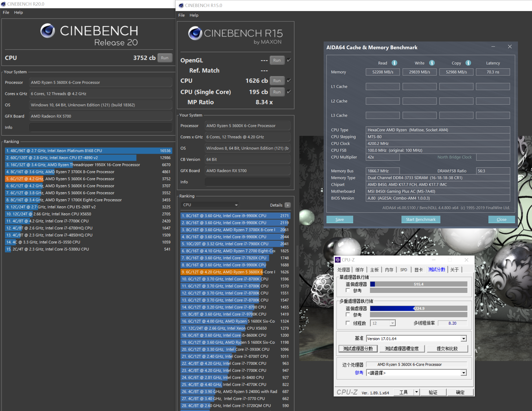Screen dimensions: 532x411
Task: Enable the 线程数 checkbox in CPU-Z
Action: [348, 323]
